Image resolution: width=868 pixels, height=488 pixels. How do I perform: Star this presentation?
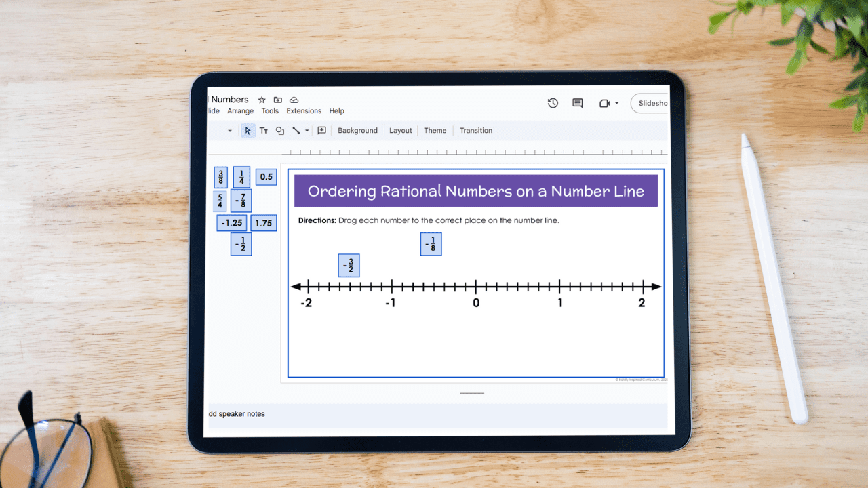tap(262, 100)
